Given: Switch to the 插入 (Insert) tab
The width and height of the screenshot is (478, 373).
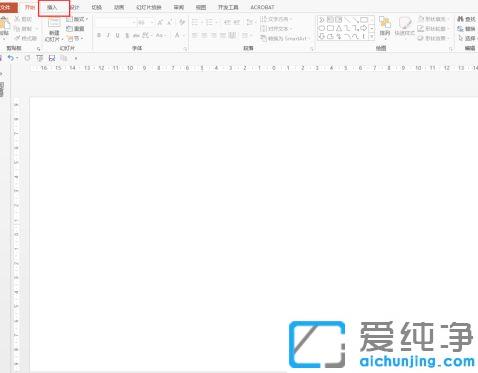Looking at the screenshot, I should (x=52, y=7).
